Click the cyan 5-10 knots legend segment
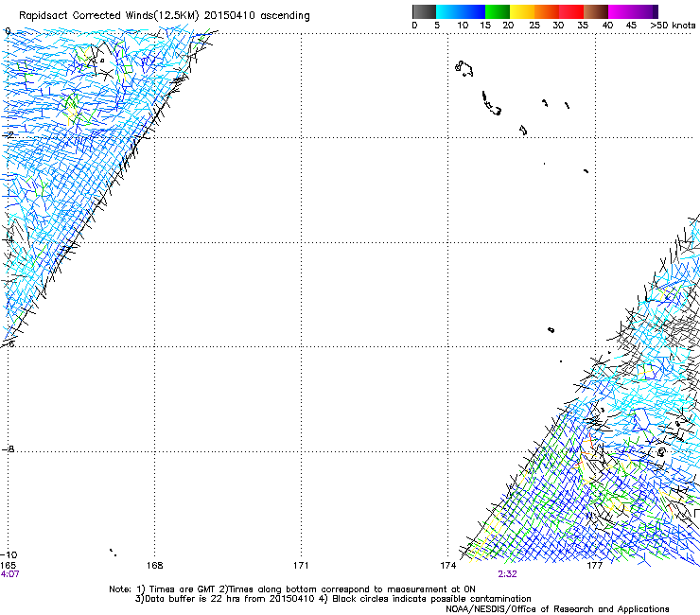 pos(448,11)
